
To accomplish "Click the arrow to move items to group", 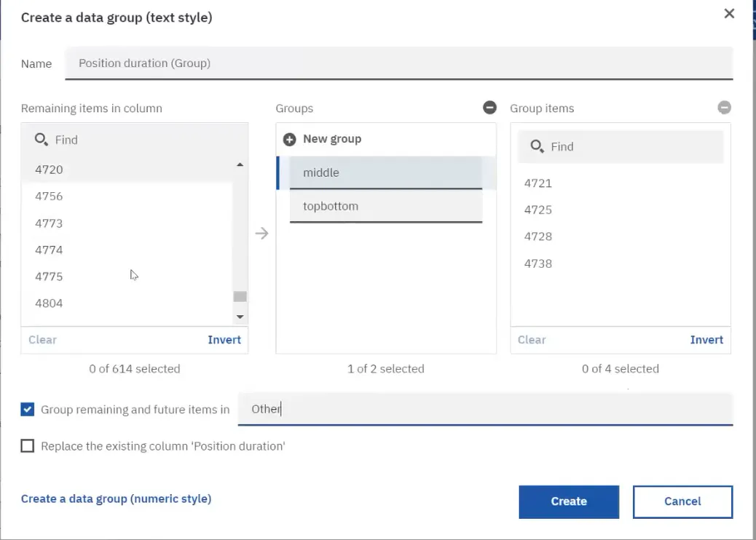I will point(261,234).
